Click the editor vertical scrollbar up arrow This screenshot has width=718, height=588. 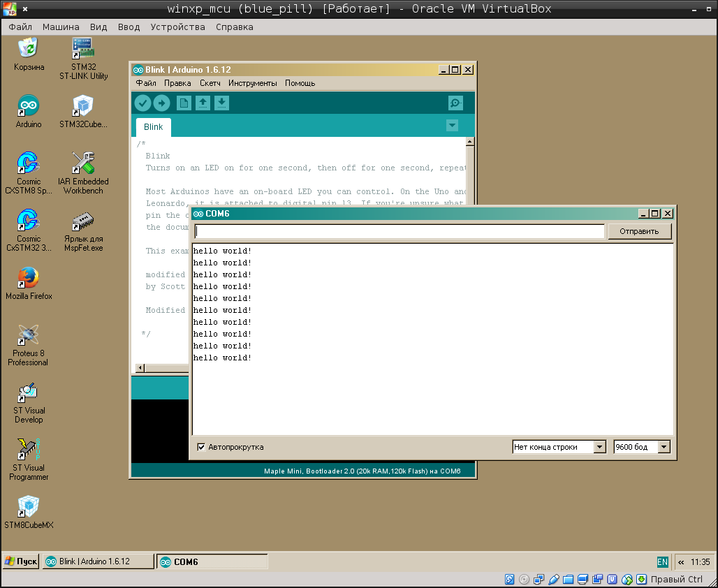470,142
